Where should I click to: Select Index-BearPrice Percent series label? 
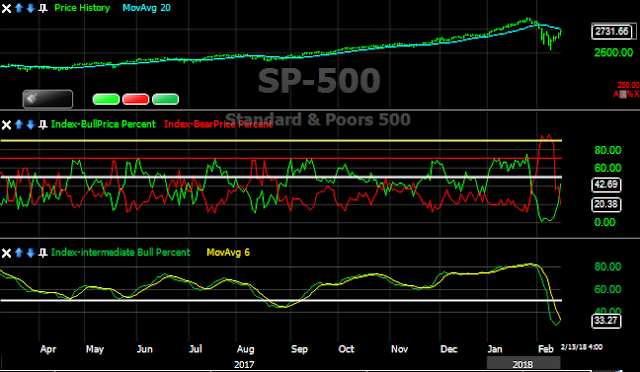[x=218, y=124]
